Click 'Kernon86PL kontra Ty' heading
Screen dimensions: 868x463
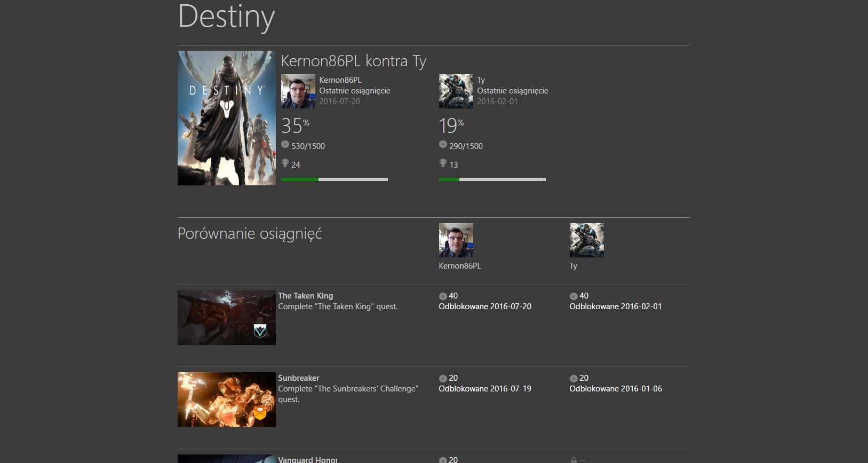354,61
